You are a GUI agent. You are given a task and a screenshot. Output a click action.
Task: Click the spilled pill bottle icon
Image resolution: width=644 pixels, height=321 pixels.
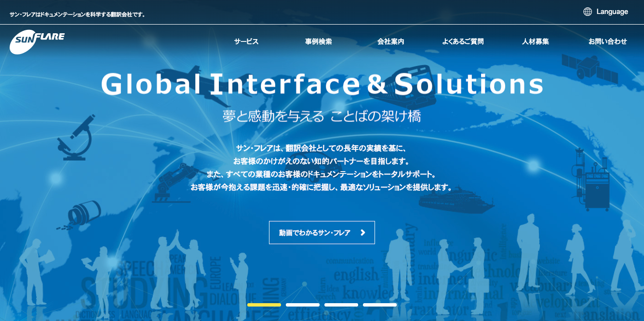[x=82, y=214]
